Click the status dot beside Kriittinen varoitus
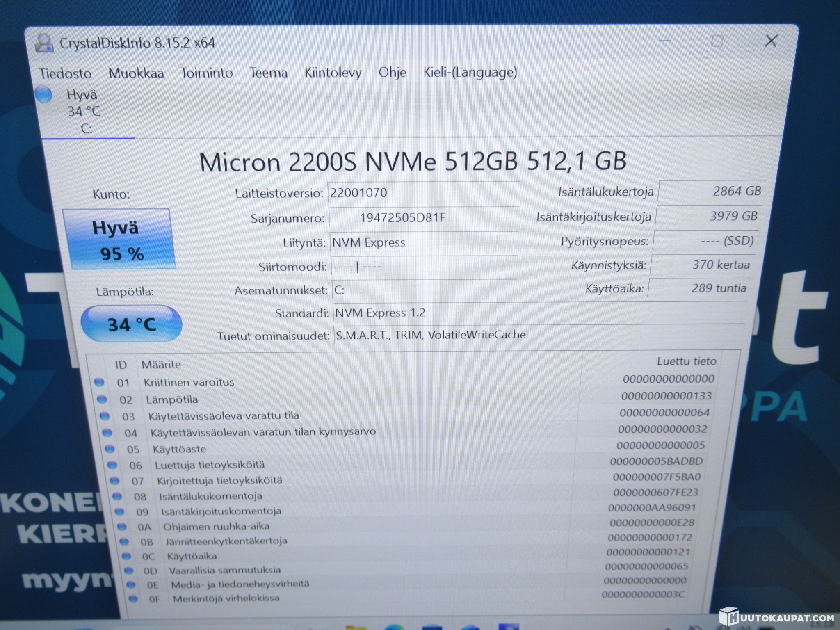 (99, 383)
